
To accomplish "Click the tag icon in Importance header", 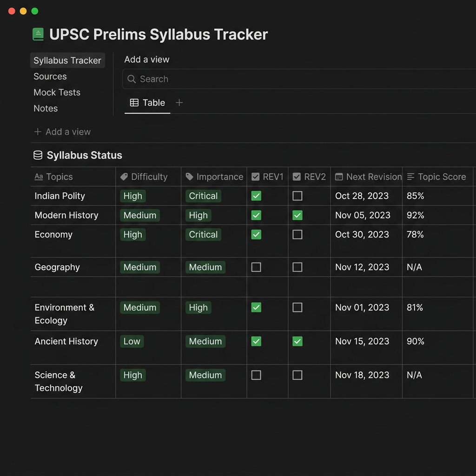I will (x=190, y=177).
